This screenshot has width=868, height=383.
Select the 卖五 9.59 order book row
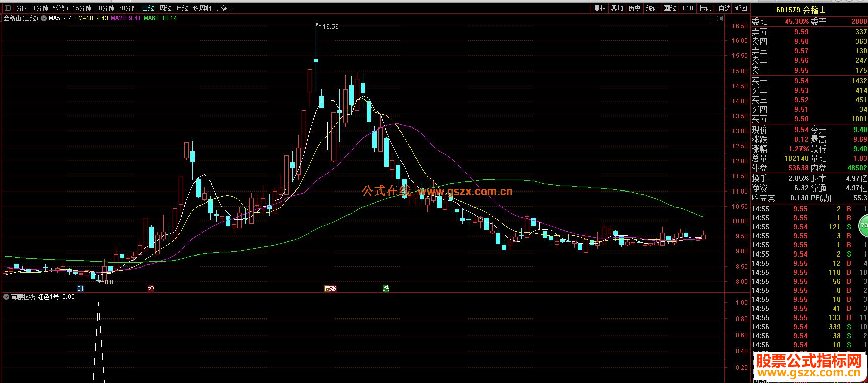tap(809, 32)
